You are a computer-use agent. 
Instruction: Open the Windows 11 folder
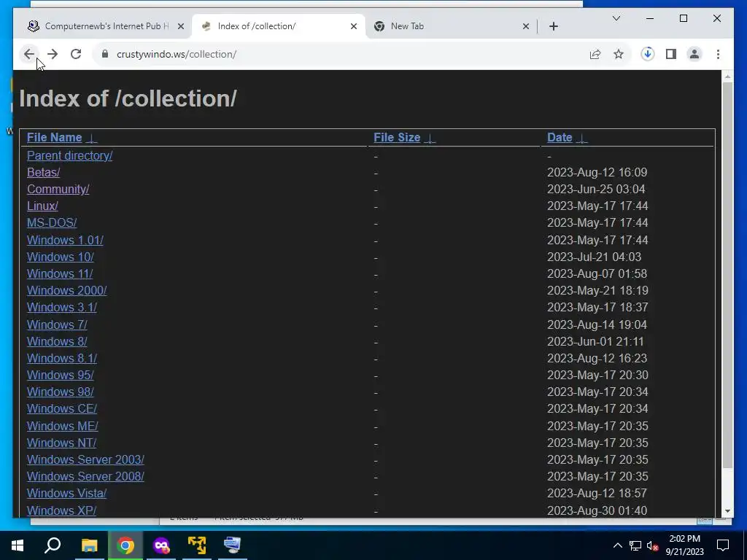[60, 274]
